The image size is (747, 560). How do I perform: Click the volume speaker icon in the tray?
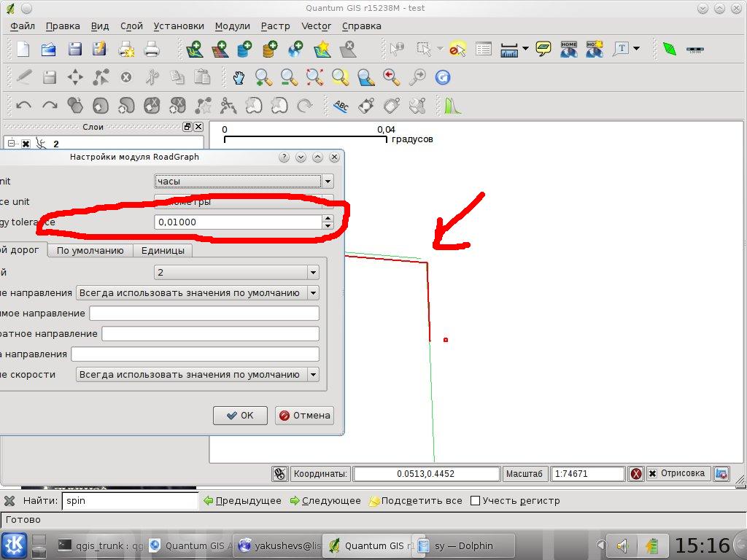point(622,545)
